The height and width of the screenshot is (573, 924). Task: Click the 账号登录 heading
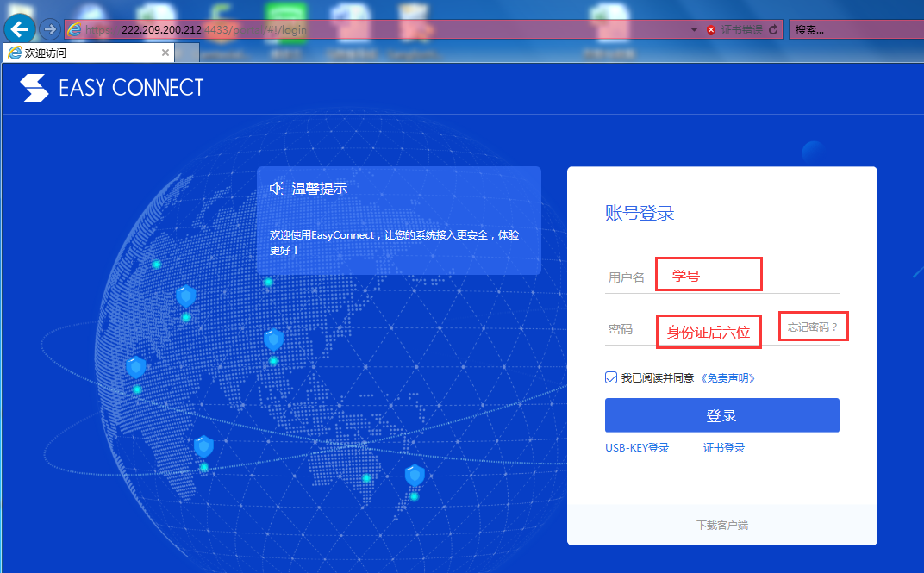pyautogui.click(x=640, y=213)
